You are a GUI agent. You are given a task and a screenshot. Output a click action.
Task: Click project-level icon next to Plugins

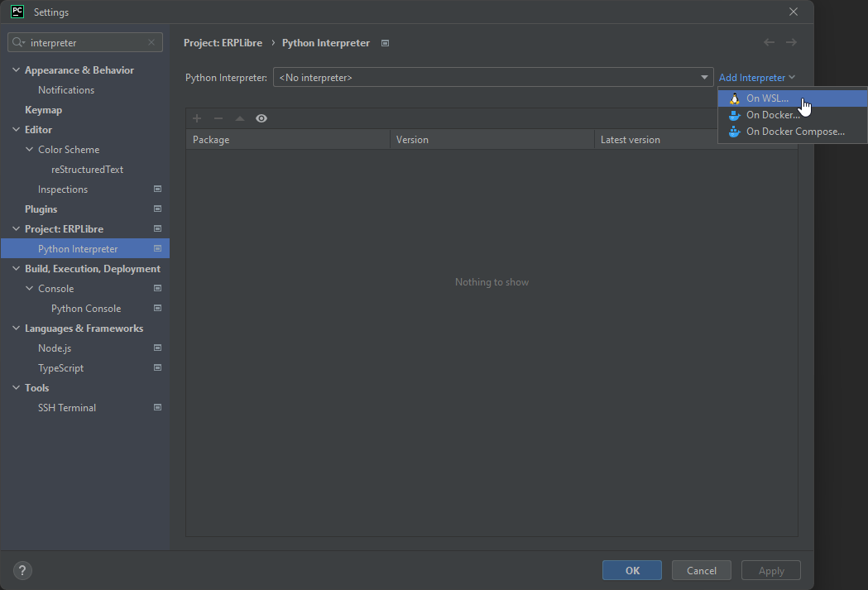[158, 209]
